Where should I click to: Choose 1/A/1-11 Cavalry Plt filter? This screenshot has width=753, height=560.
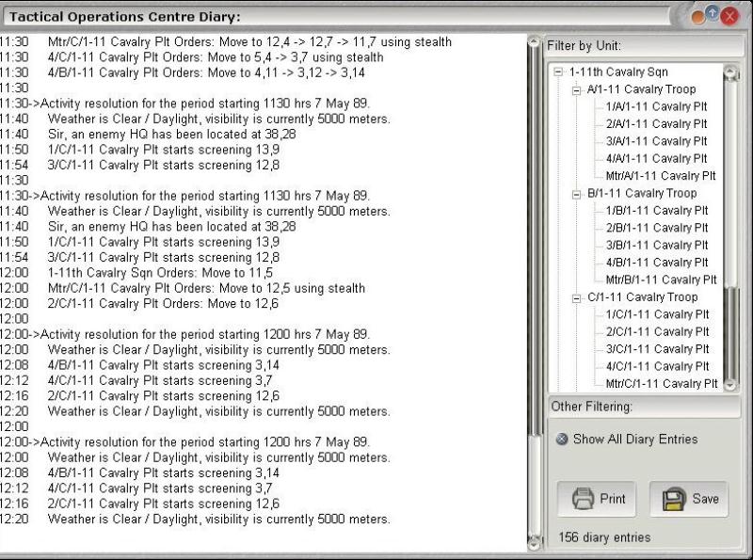click(656, 107)
